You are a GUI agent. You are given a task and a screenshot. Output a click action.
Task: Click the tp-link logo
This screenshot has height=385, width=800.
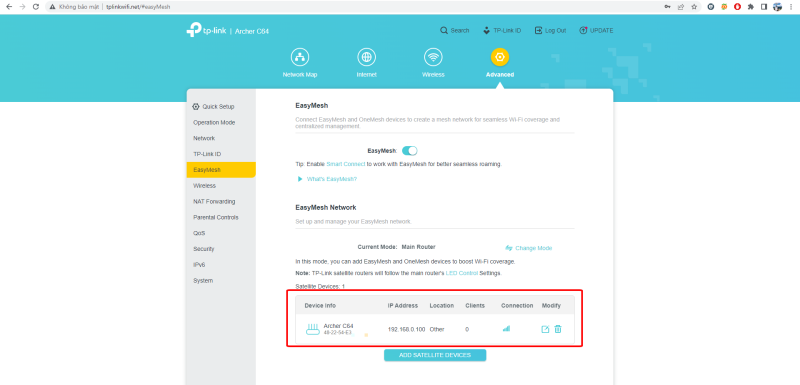click(x=206, y=31)
